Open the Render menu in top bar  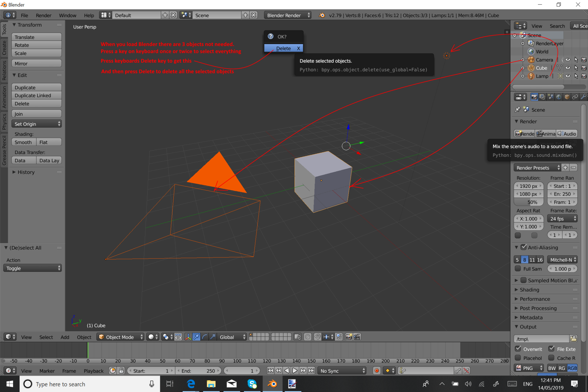tap(44, 15)
